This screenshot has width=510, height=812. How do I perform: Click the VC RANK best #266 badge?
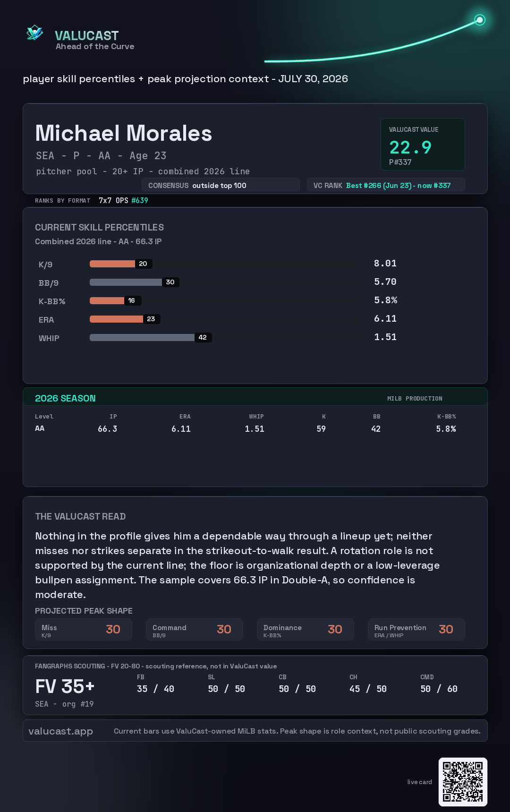tap(386, 185)
